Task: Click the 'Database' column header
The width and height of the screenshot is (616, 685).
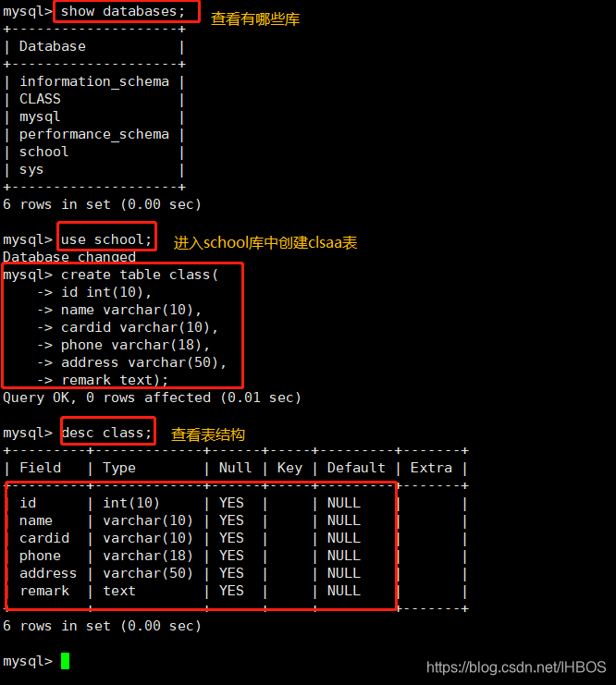Action: pyautogui.click(x=53, y=46)
